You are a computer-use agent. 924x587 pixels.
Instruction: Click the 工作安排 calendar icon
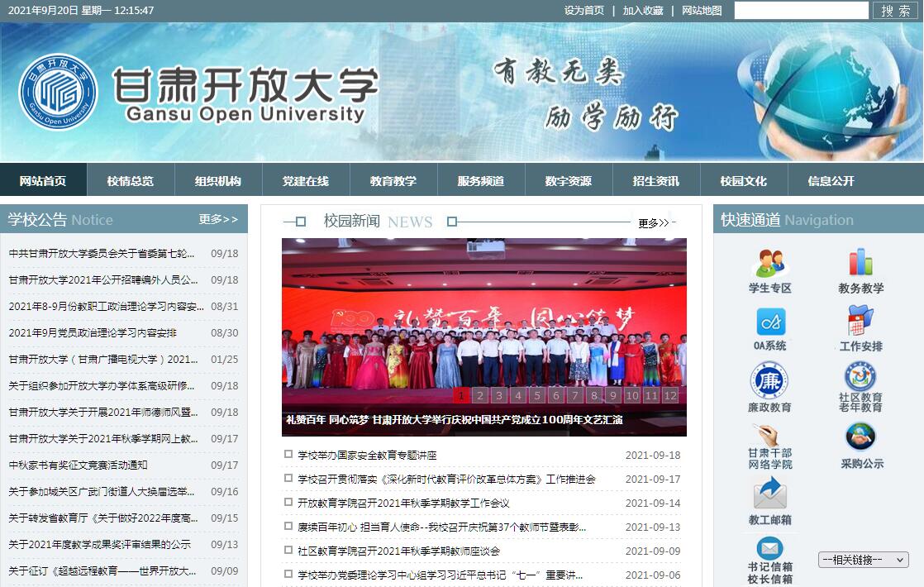pyautogui.click(x=860, y=322)
